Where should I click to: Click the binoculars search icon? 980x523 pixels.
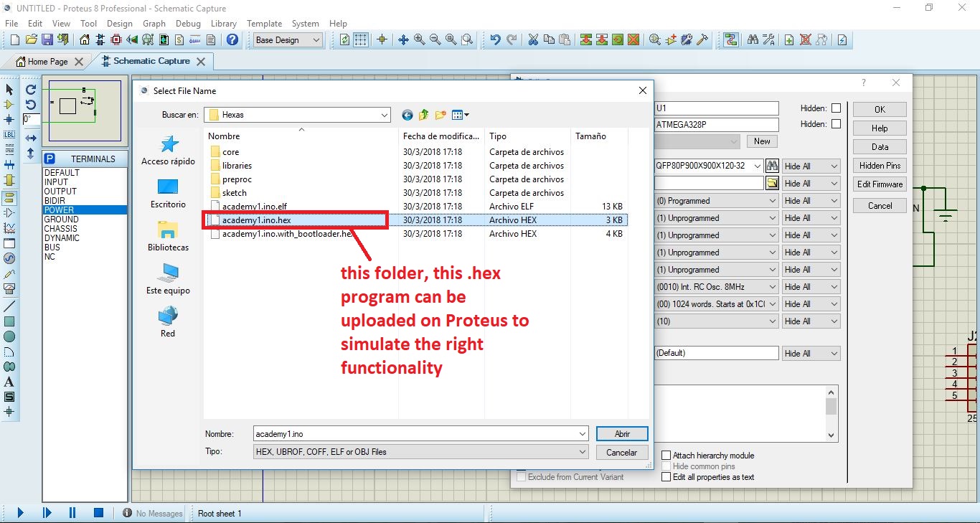tap(753, 40)
